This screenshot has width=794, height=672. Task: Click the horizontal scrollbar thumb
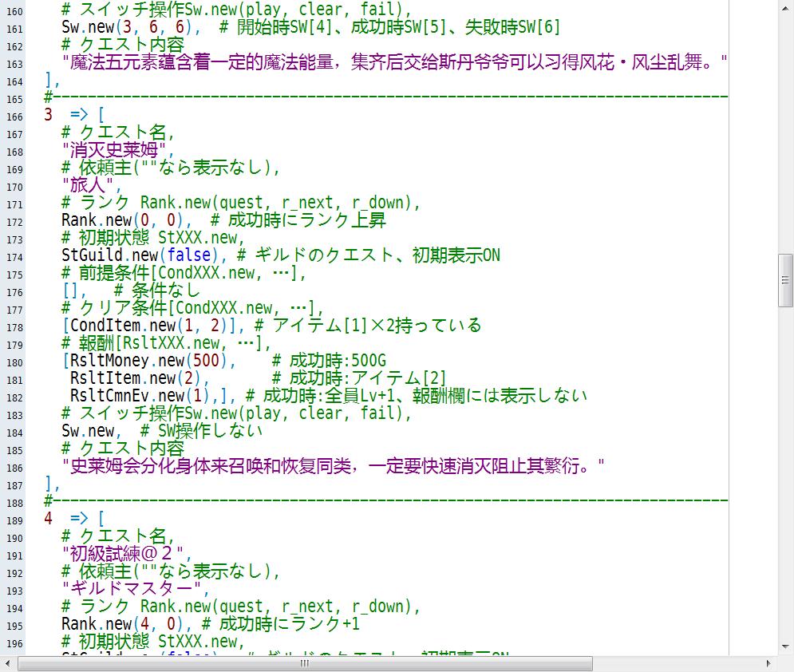[x=305, y=663]
